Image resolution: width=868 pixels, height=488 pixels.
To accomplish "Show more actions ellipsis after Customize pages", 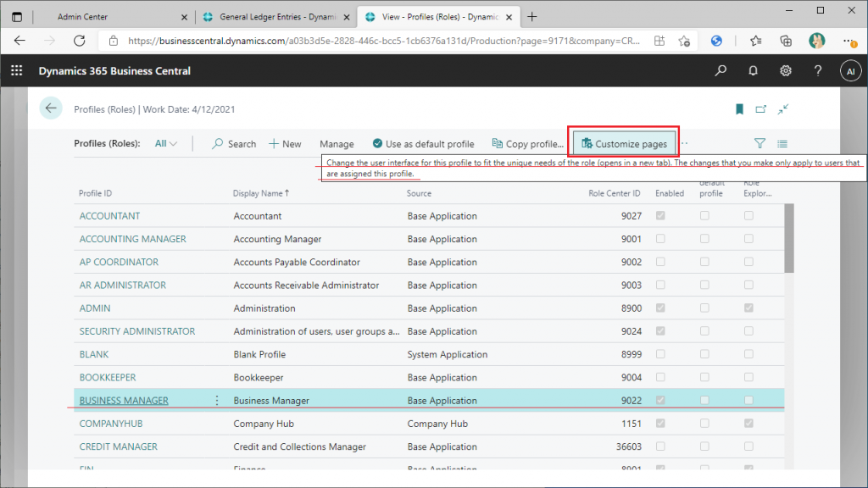I will [x=685, y=143].
